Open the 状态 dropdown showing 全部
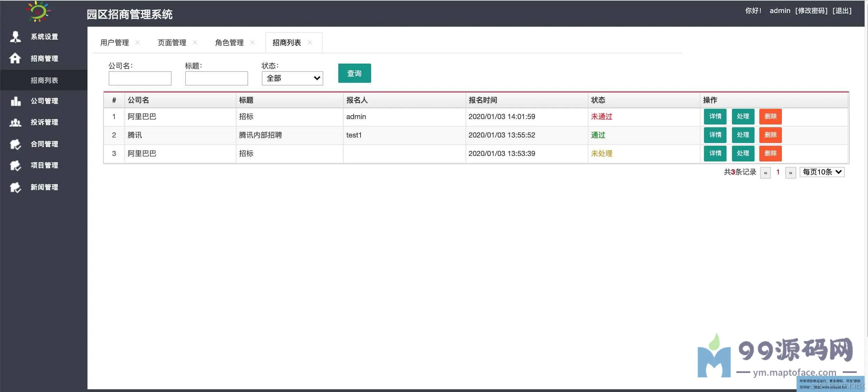 [x=292, y=78]
